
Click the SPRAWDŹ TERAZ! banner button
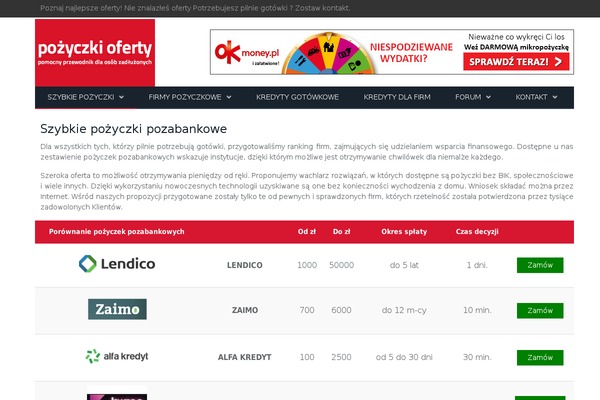click(x=516, y=62)
